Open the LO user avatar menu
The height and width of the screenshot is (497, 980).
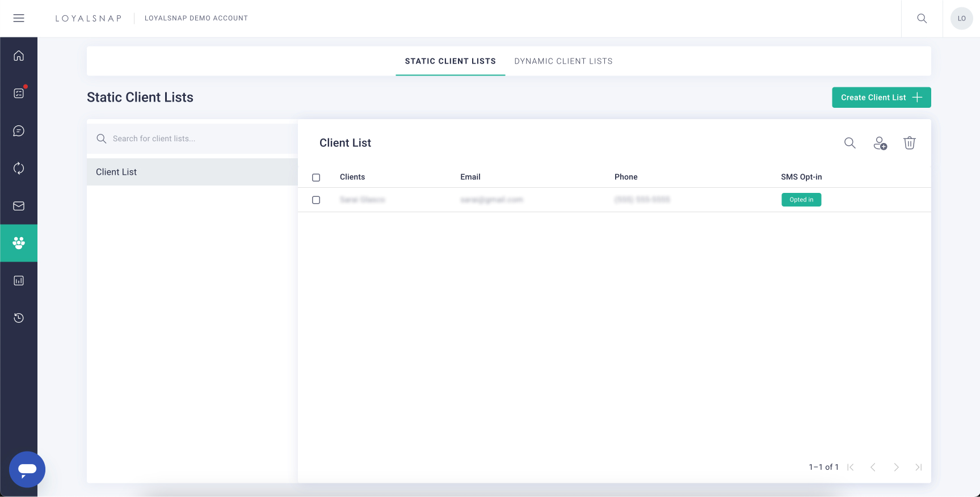tap(962, 18)
